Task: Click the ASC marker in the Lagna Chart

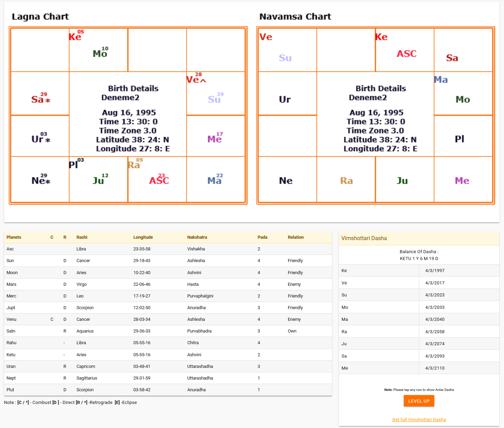Action: click(159, 180)
